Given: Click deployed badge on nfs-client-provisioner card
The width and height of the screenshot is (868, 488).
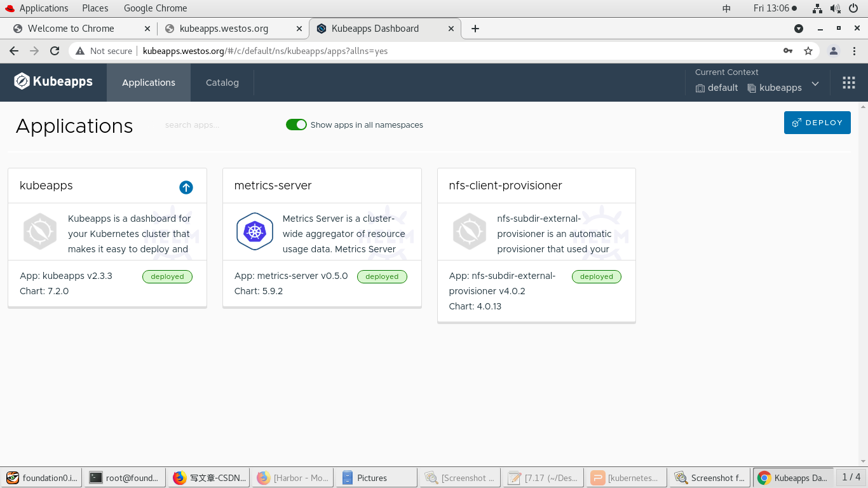Looking at the screenshot, I should pyautogui.click(x=597, y=276).
